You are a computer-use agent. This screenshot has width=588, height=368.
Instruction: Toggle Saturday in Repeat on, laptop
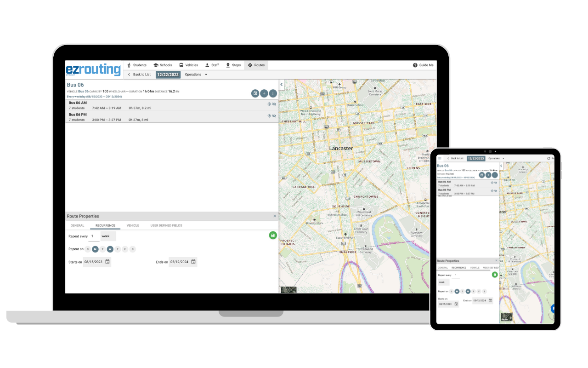(133, 249)
